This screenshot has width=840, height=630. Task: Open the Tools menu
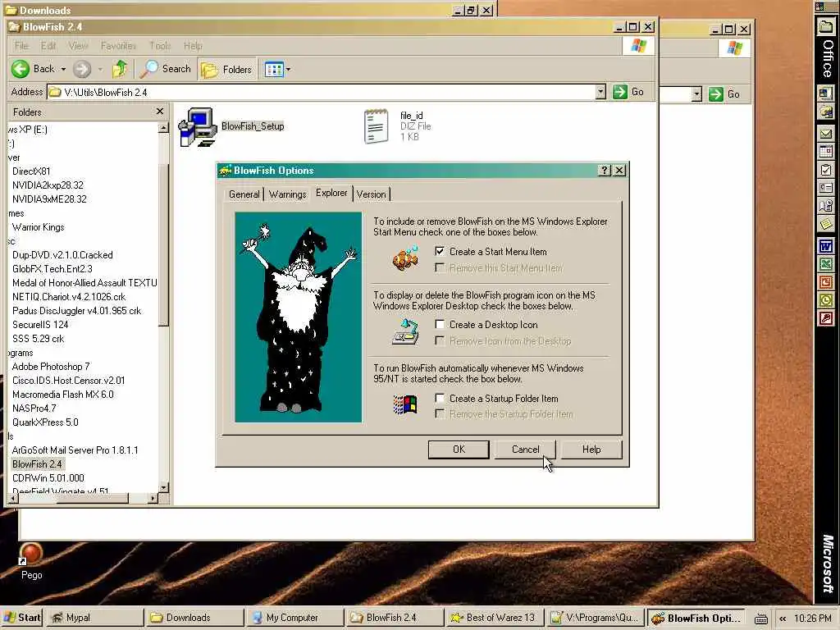coord(160,46)
